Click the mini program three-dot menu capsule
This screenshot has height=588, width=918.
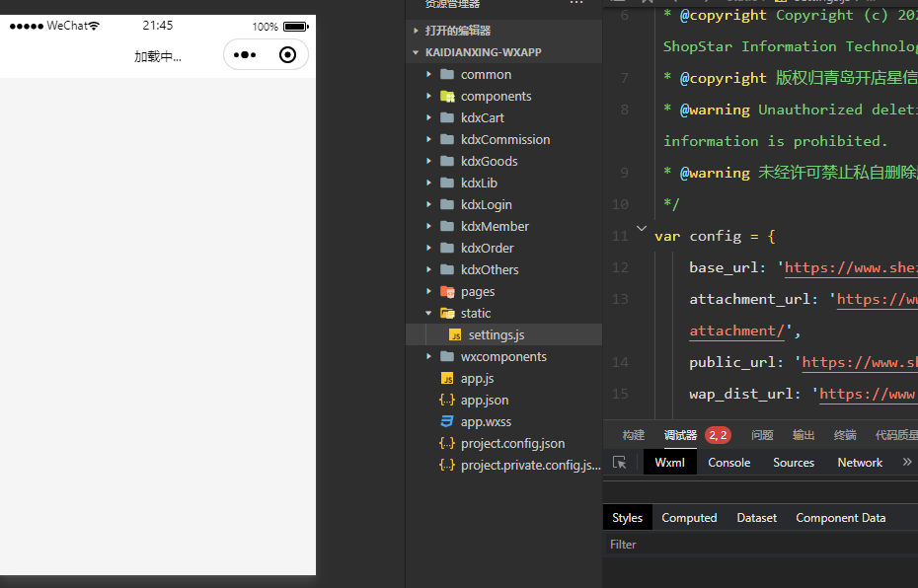tap(245, 55)
